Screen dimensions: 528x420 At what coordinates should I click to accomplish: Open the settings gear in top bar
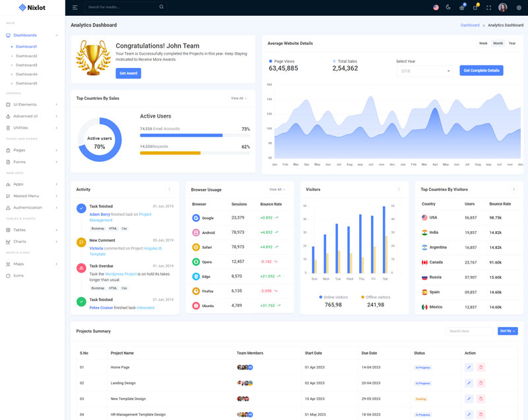pos(519,7)
